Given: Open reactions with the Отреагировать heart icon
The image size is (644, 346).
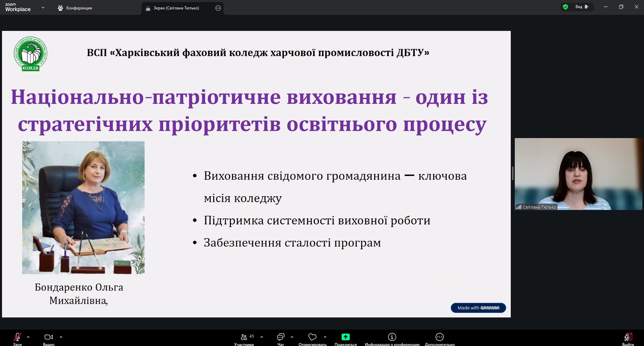Looking at the screenshot, I should (312, 337).
